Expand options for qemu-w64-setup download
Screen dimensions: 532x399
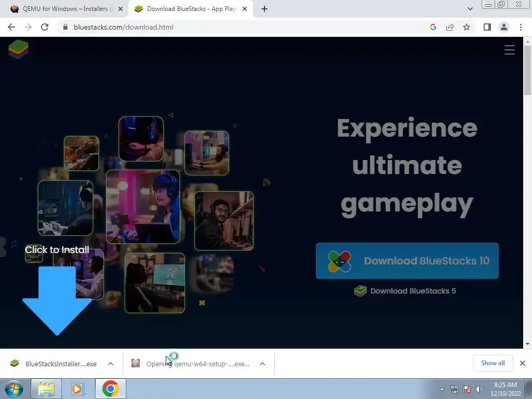pyautogui.click(x=262, y=364)
